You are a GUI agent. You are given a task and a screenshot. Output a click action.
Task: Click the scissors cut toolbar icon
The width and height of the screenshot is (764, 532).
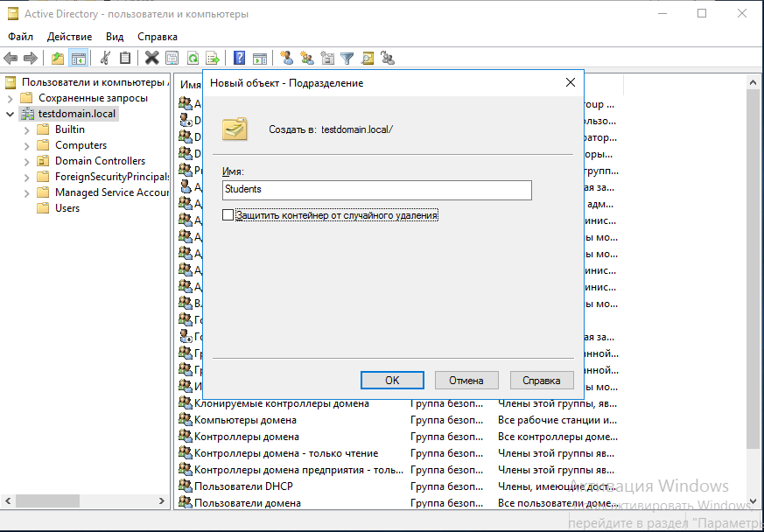click(105, 59)
